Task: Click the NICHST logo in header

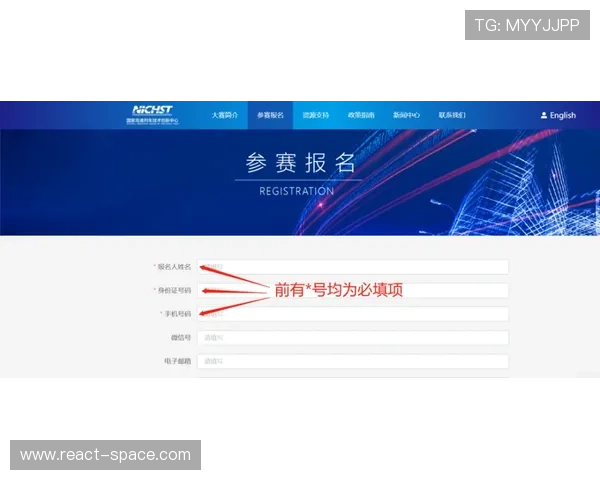Action: [x=152, y=115]
